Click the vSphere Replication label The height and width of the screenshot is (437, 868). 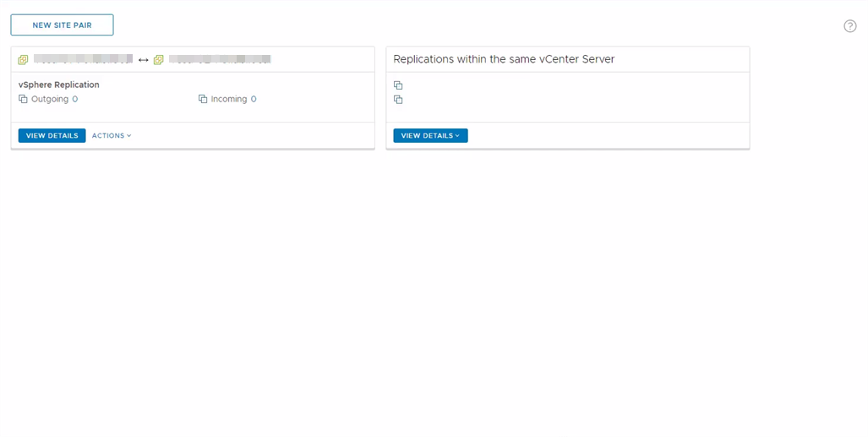(59, 85)
